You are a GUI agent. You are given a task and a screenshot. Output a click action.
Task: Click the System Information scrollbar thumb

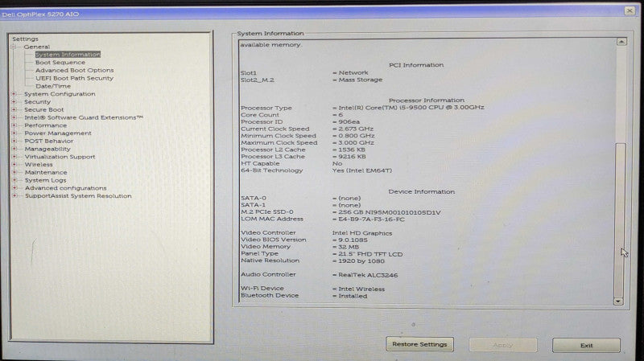pos(620,219)
